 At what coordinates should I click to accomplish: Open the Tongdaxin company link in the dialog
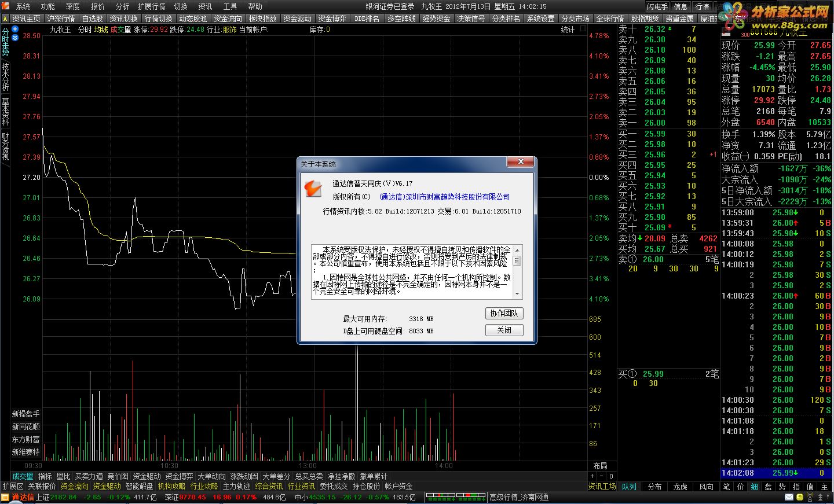point(444,197)
